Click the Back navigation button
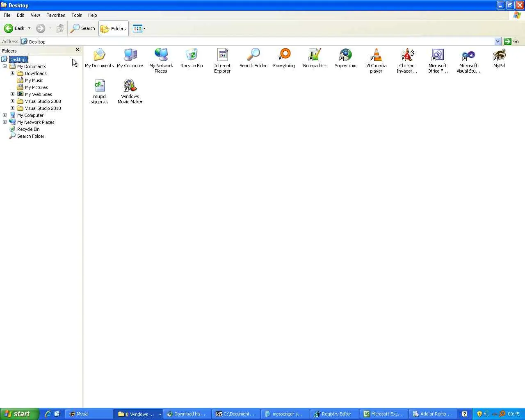525x420 pixels. click(x=14, y=28)
